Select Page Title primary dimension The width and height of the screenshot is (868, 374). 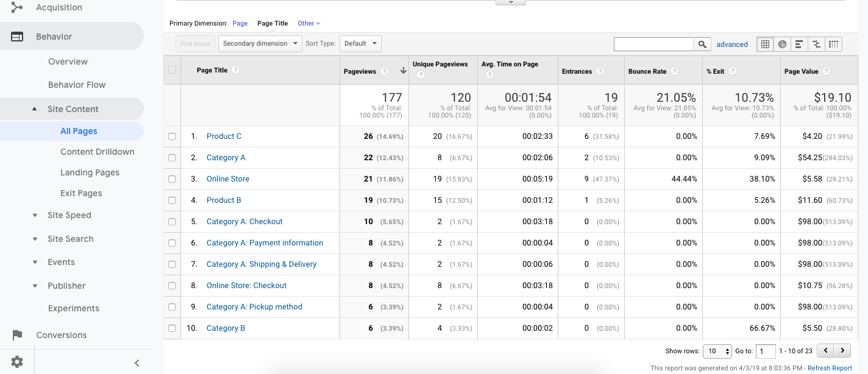coord(272,23)
